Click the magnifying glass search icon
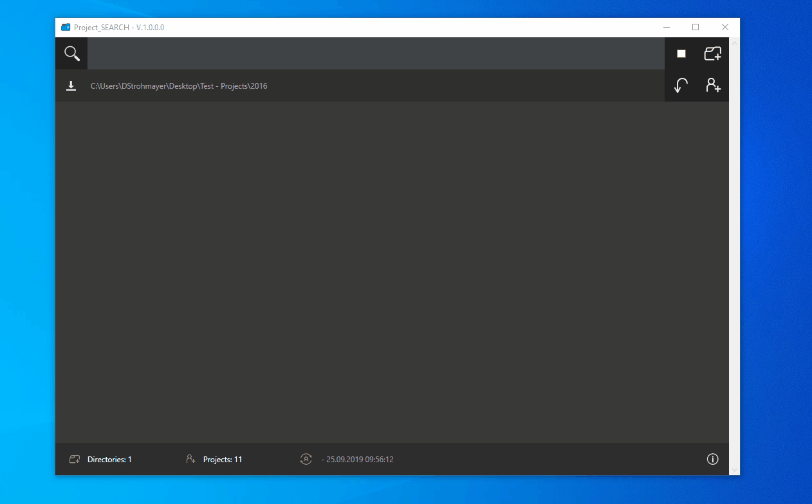Image resolution: width=812 pixels, height=504 pixels. (x=72, y=54)
